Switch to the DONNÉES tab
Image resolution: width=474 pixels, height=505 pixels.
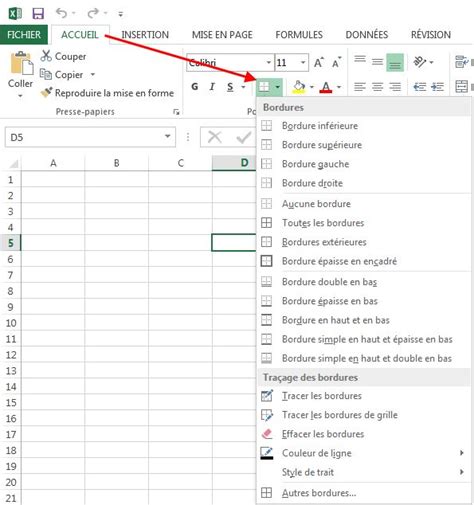367,35
